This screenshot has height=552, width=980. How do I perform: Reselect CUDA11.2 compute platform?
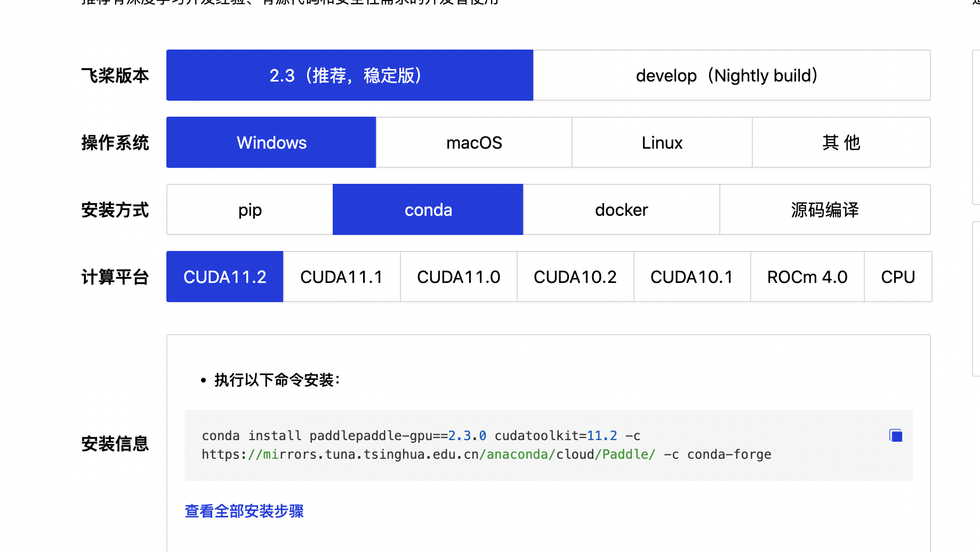tap(224, 277)
